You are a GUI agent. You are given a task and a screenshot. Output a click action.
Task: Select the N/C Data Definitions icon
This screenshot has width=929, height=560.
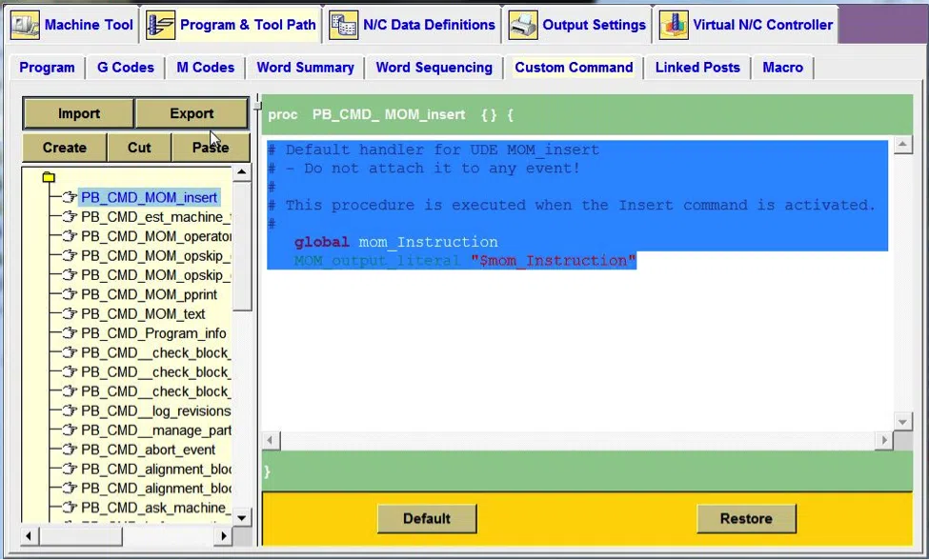(x=344, y=26)
